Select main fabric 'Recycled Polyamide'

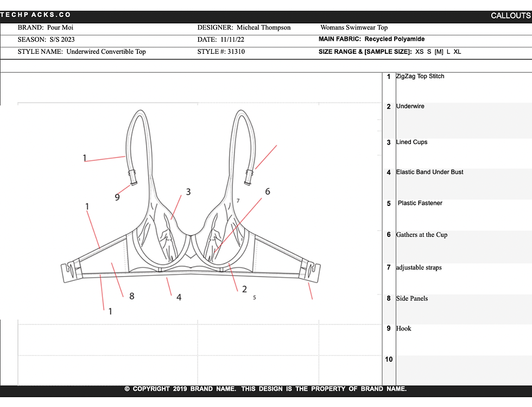point(395,39)
